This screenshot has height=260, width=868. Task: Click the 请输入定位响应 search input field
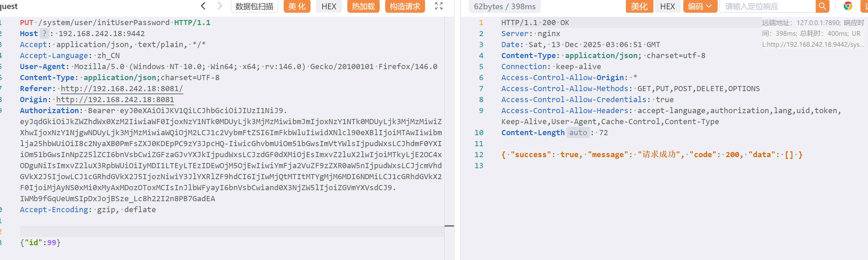768,6
